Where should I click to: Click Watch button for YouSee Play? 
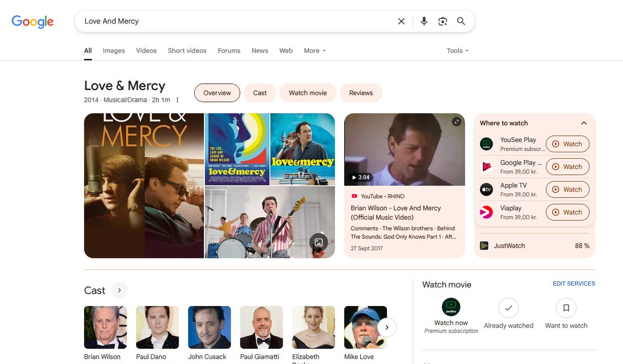pos(568,144)
